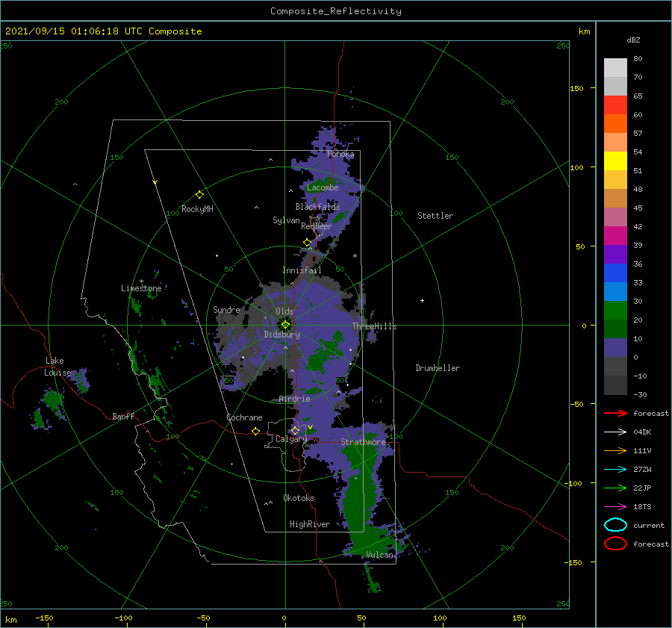Viewport: 672px width, 628px height.
Task: Click the Calgary city label
Action: (x=291, y=439)
